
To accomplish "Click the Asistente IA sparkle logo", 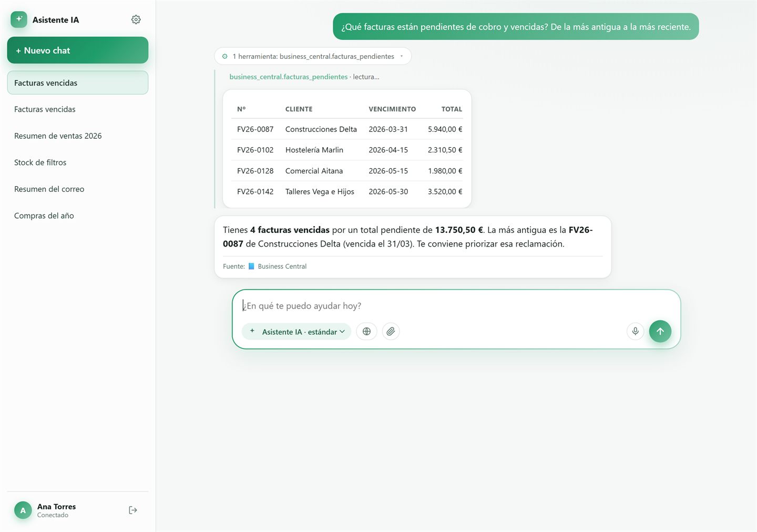I will click(x=19, y=19).
